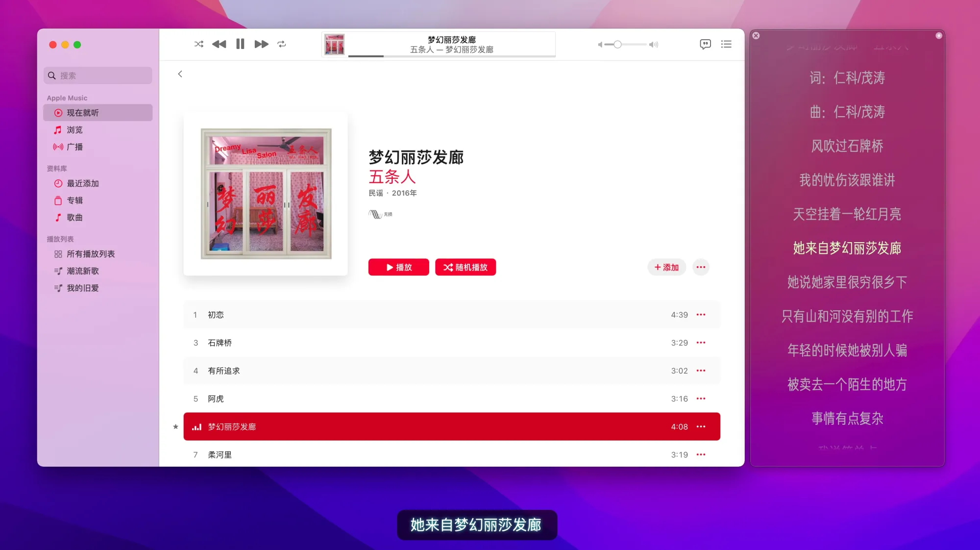
Task: Open more options for track 阿虎
Action: tap(701, 399)
